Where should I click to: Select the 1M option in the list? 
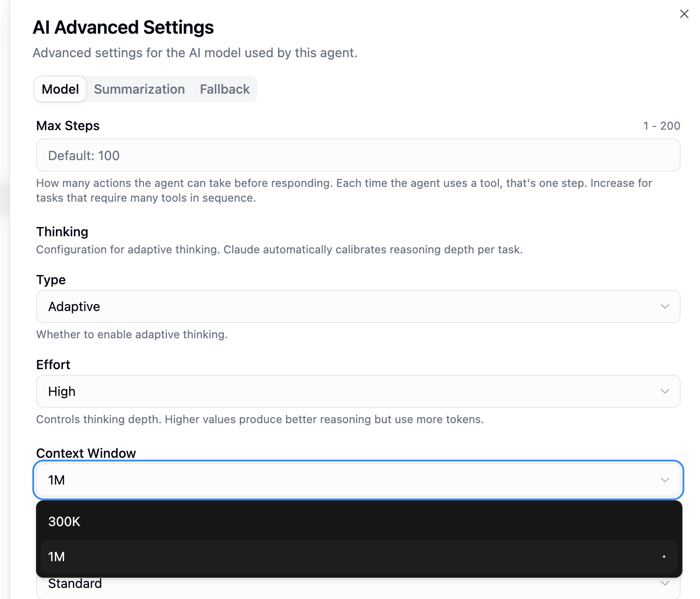[359, 557]
